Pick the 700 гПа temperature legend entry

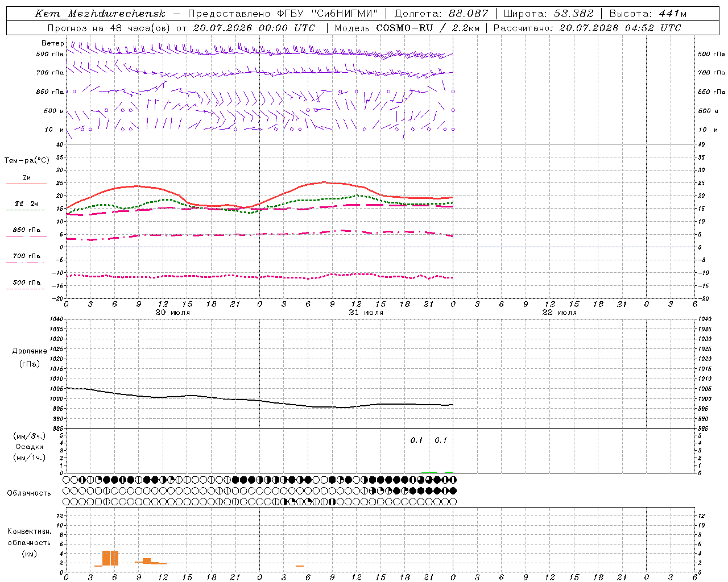point(27,257)
